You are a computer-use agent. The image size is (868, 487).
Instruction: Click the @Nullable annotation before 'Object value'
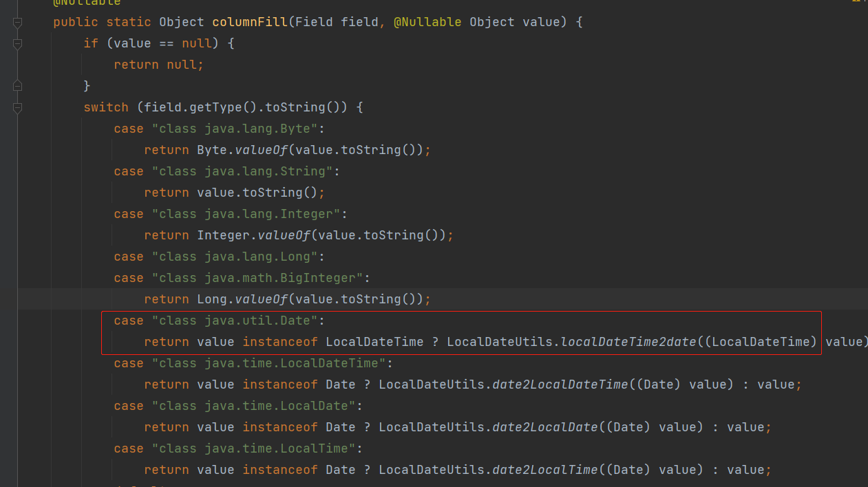(x=427, y=22)
